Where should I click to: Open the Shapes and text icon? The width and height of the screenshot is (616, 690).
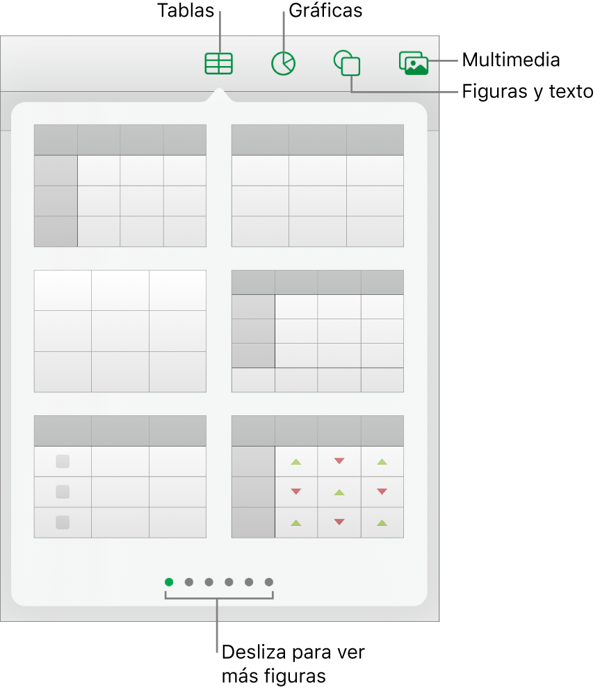[347, 63]
